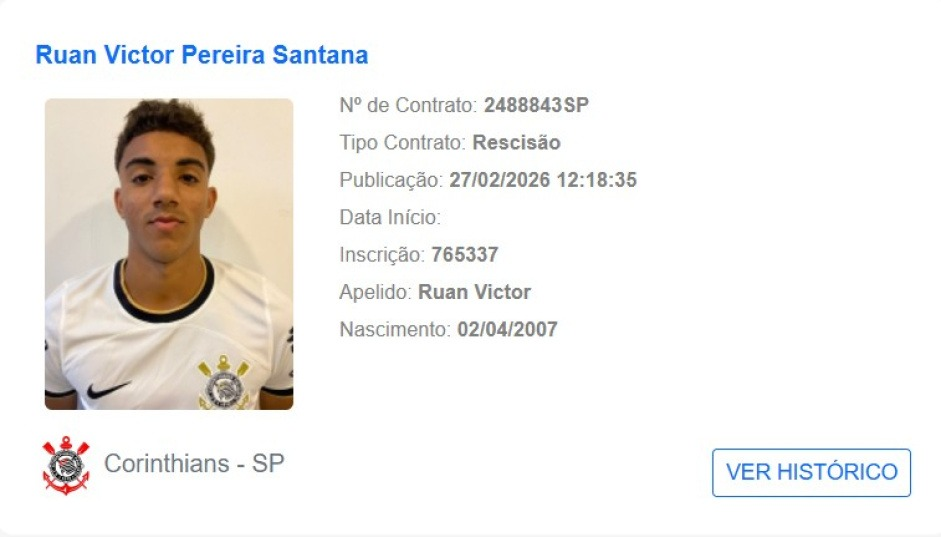Screen dimensions: 941x537
Task: Click the Apelido label
Action: pyautogui.click(x=376, y=292)
